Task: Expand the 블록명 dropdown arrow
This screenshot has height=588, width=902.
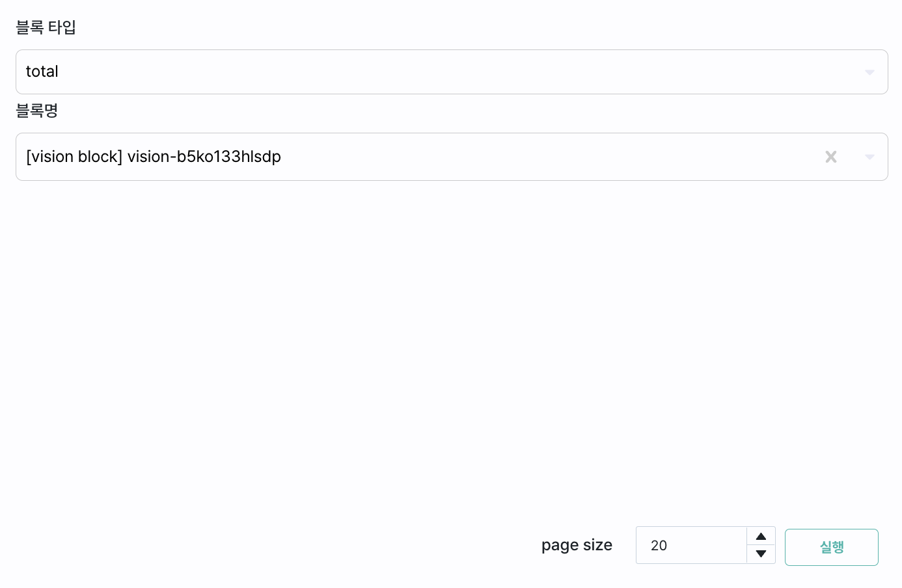Action: [x=869, y=157]
